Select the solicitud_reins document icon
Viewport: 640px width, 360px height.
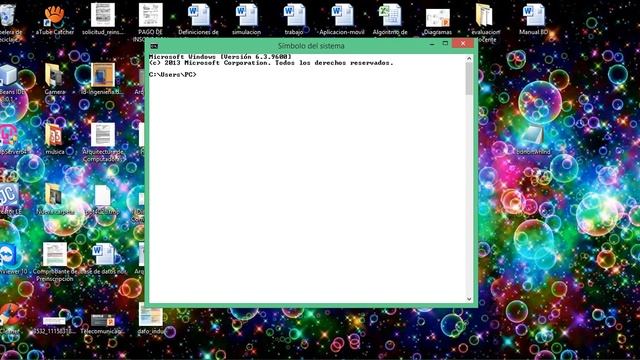102,15
